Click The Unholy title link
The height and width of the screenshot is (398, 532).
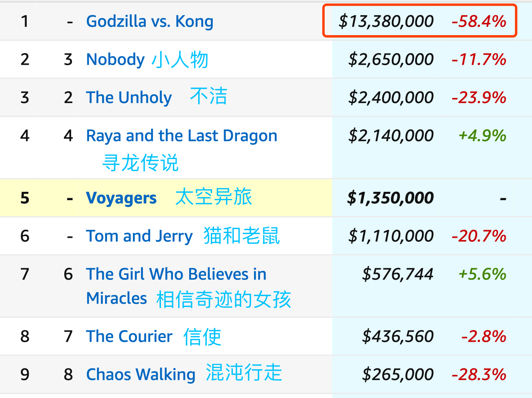[129, 98]
